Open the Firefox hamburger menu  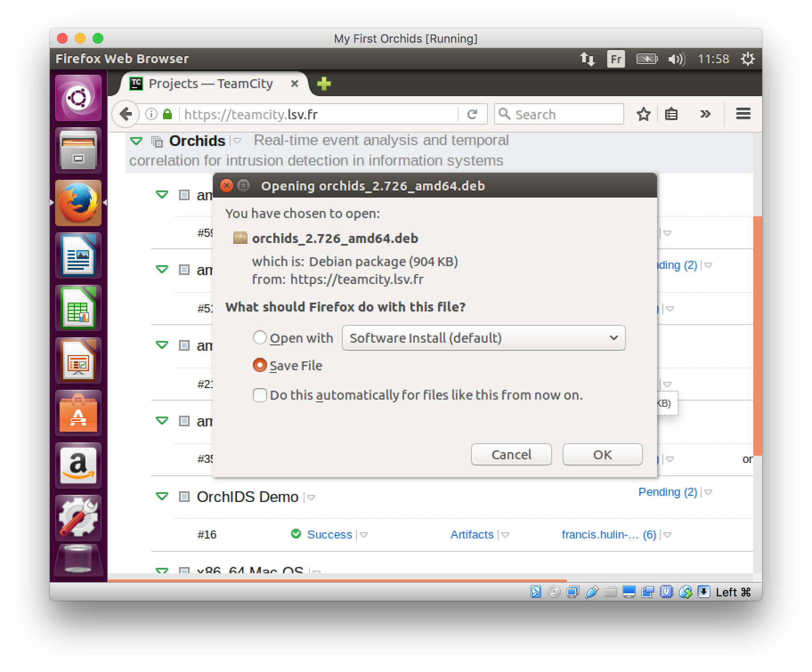(x=743, y=114)
